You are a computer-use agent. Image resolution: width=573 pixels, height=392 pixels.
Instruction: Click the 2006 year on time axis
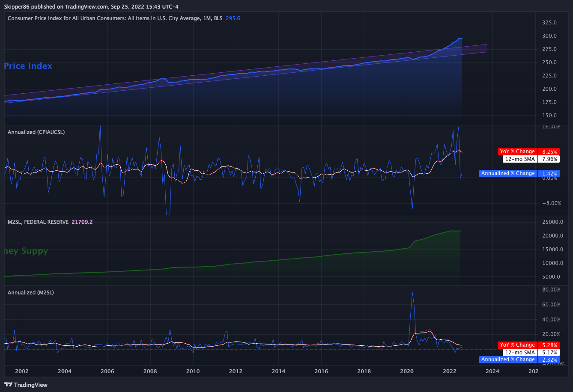tap(107, 371)
